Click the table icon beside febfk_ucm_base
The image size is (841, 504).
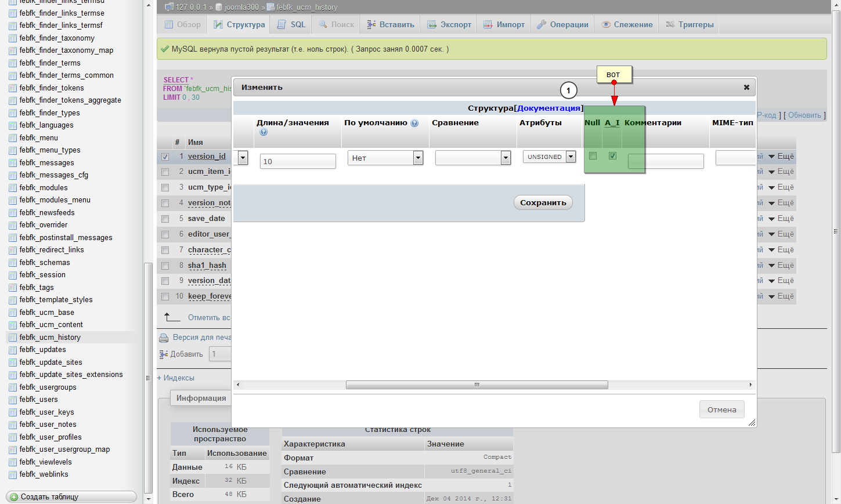13,313
